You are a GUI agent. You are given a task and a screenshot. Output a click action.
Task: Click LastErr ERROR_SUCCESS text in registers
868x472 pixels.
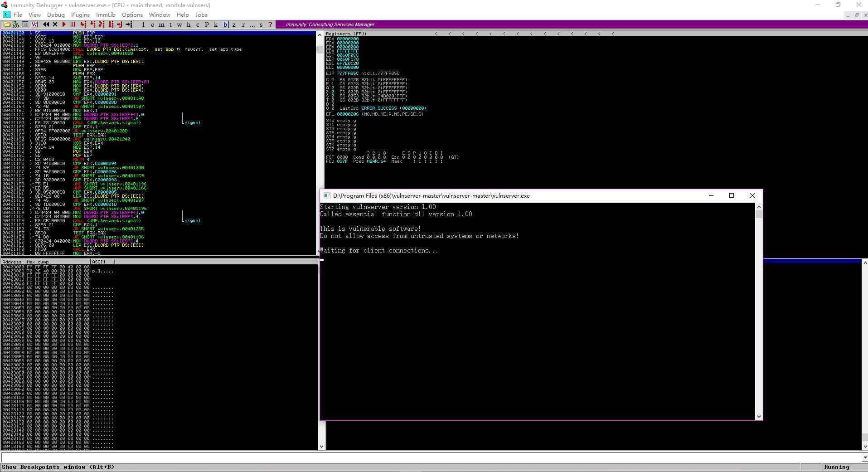click(383, 108)
